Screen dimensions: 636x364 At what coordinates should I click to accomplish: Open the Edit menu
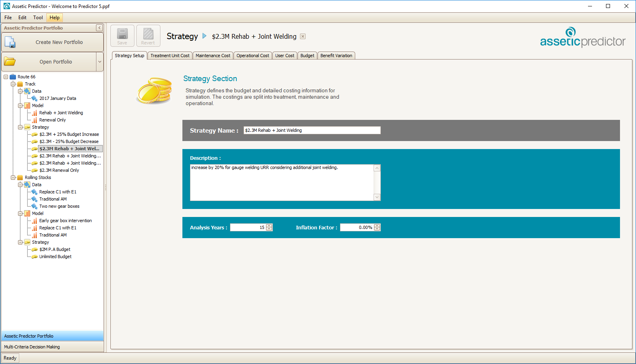(x=22, y=18)
